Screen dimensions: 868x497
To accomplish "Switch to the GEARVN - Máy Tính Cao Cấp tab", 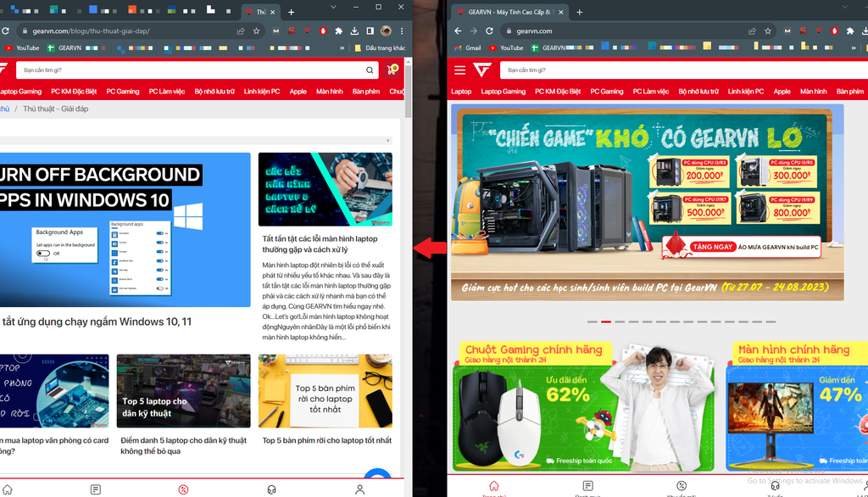I will pos(509,12).
